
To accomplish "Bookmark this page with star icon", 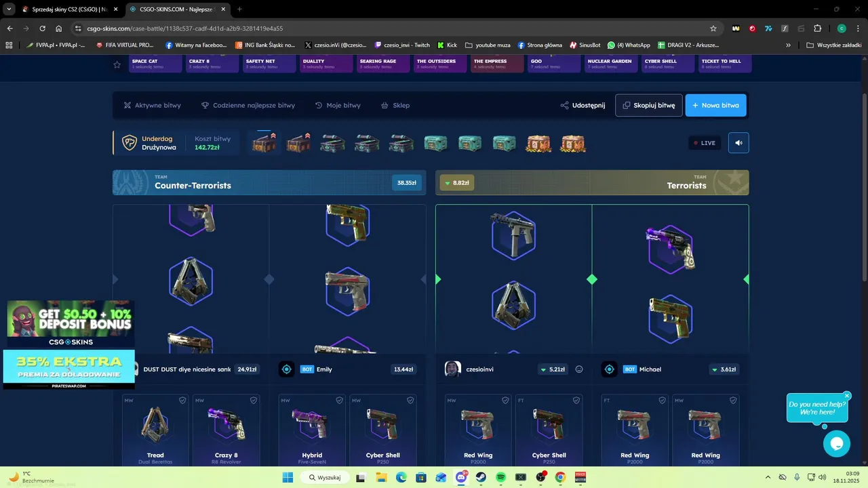I will click(713, 28).
